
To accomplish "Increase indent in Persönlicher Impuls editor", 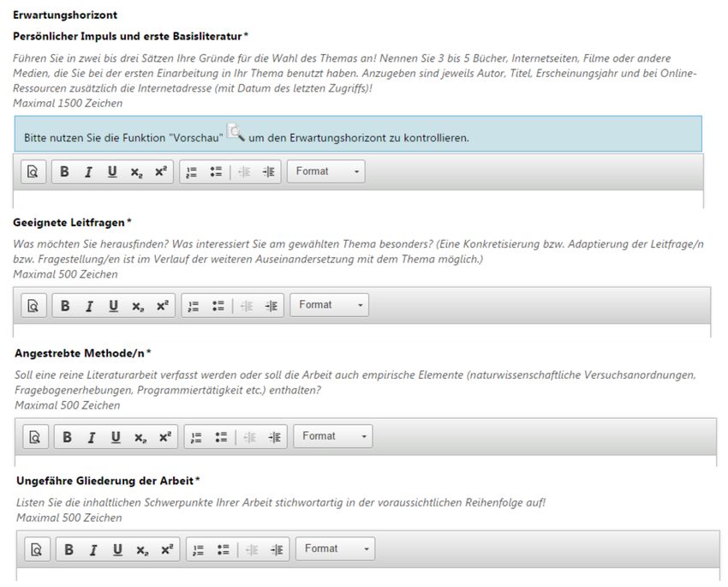I will pyautogui.click(x=268, y=172).
